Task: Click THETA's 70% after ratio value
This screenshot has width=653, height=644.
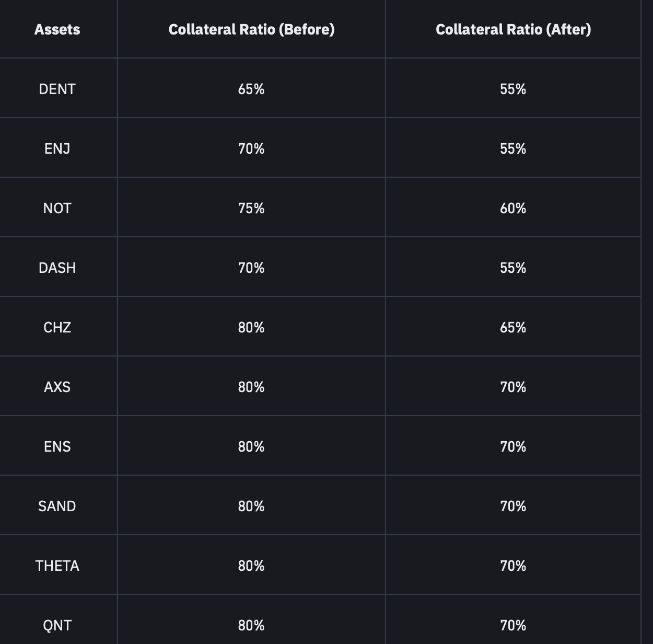Action: pos(513,566)
